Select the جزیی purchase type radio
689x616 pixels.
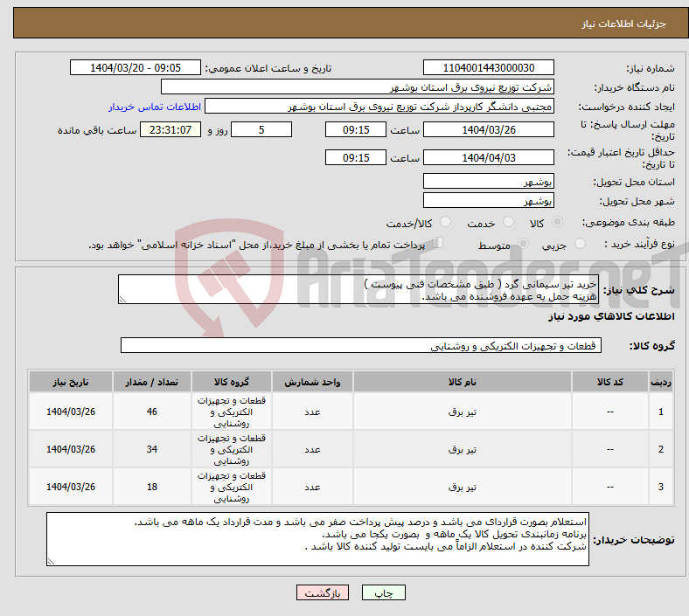580,244
